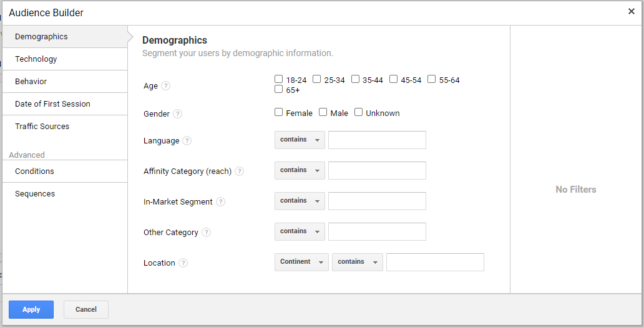This screenshot has width=644, height=328.
Task: Switch to the Technology section
Action: pyautogui.click(x=36, y=59)
